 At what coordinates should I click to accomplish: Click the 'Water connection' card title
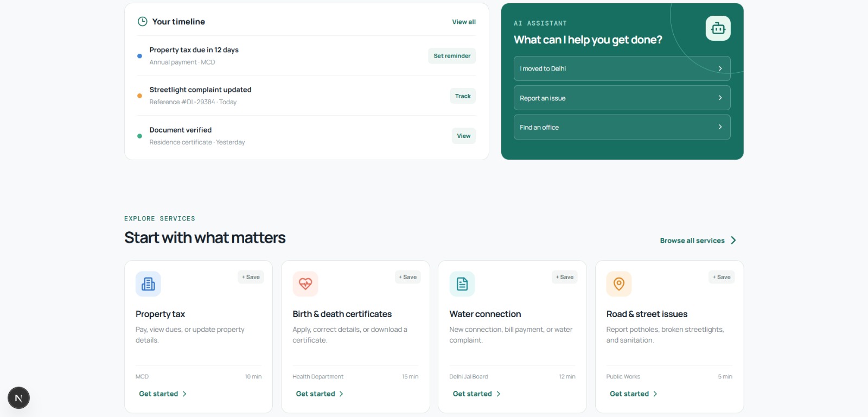[x=485, y=314]
